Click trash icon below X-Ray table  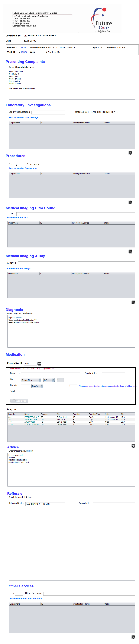pos(133,302)
